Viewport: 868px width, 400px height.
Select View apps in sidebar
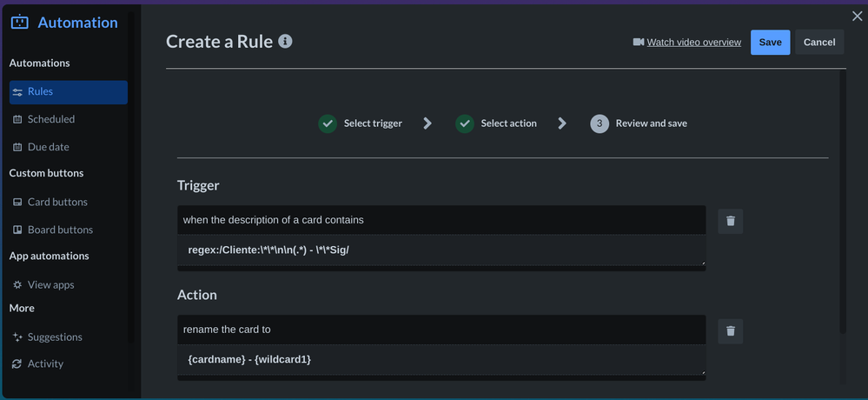pyautogui.click(x=50, y=284)
